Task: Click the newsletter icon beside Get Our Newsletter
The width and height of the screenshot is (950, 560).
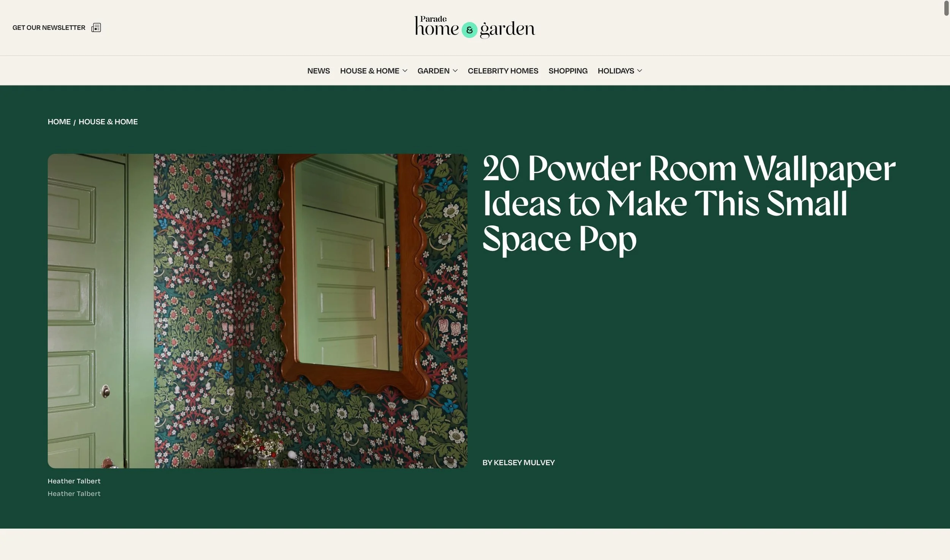Action: coord(96,28)
